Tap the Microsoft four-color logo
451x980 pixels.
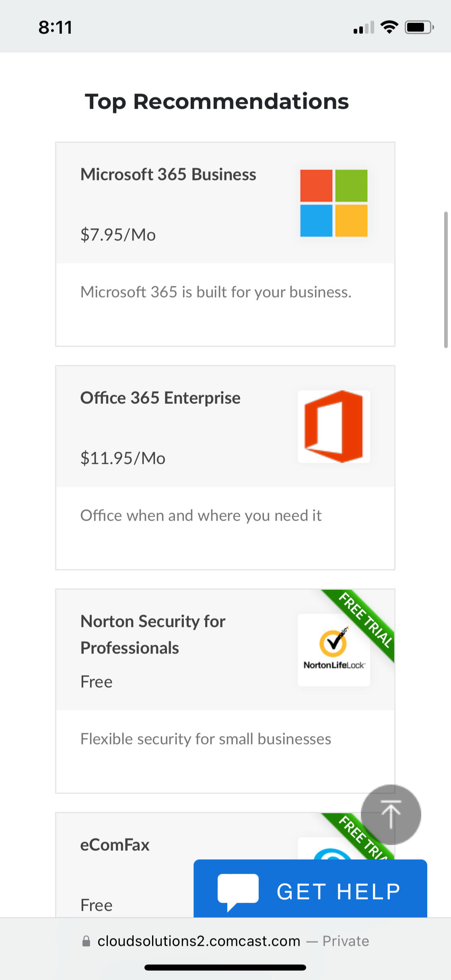pyautogui.click(x=334, y=203)
